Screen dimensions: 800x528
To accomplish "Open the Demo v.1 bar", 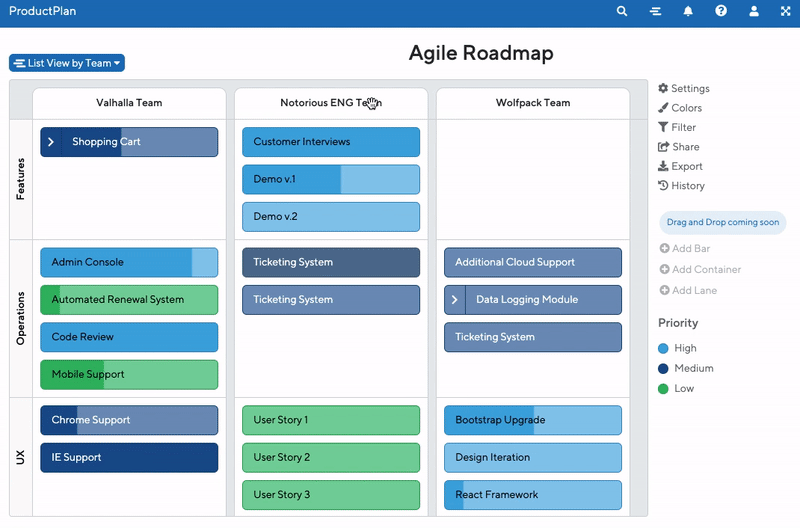I will tap(331, 179).
